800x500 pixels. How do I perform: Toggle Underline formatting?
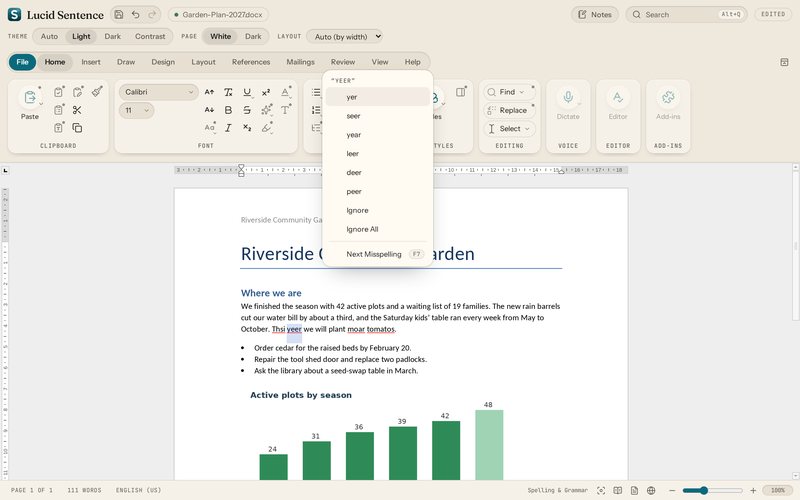click(x=247, y=92)
